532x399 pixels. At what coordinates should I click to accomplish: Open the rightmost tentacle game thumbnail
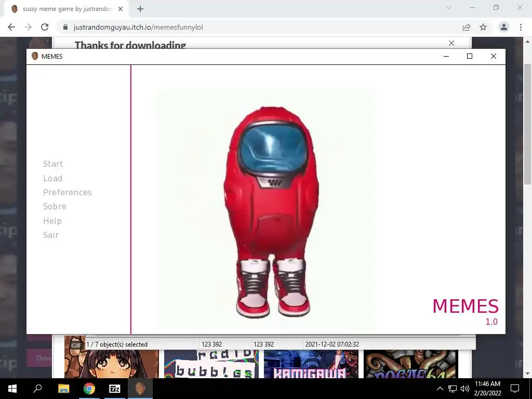411,364
